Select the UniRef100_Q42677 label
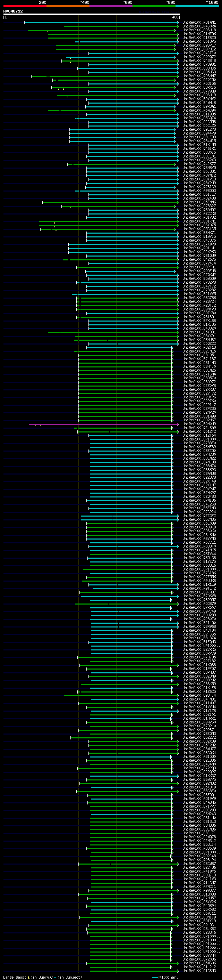This screenshot has width=222, height=980. (199, 164)
